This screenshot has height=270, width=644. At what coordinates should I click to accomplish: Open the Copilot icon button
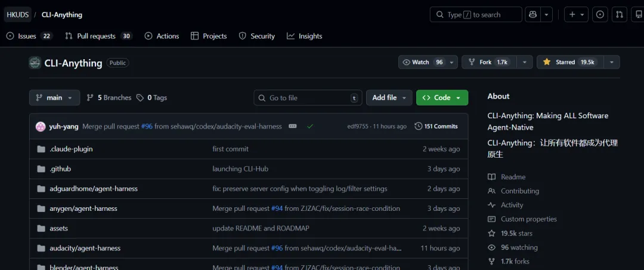(532, 14)
